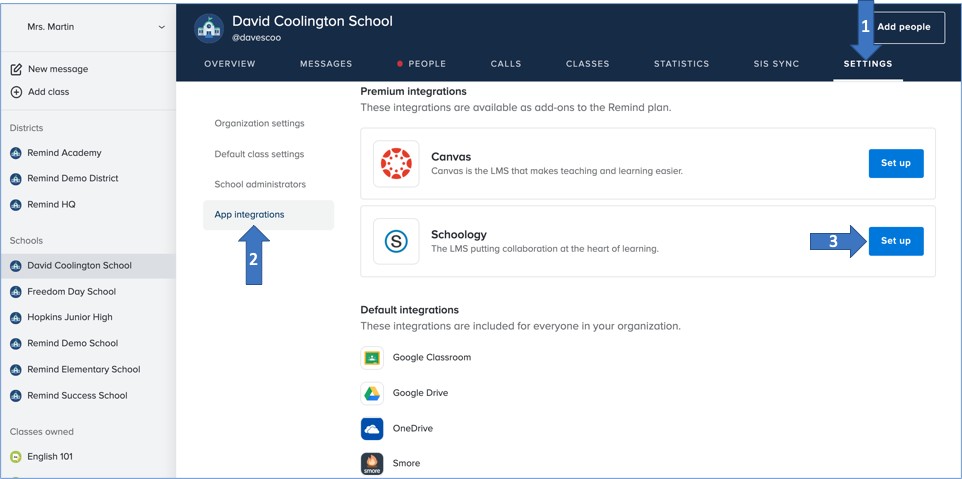Select Freedom Day School entry
The image size is (962, 479).
click(x=72, y=292)
